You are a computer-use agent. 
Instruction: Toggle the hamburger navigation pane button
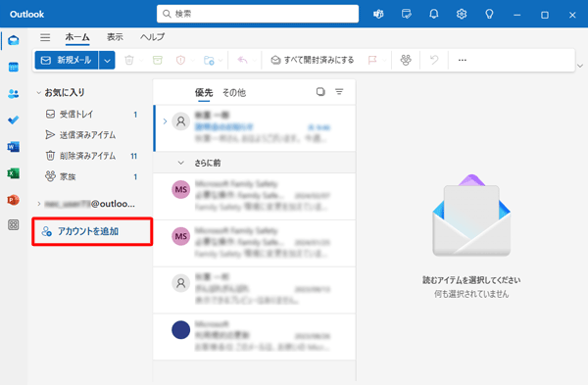(x=45, y=37)
